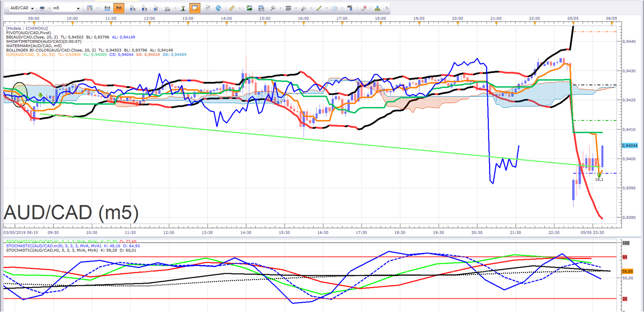644x312 pixels.
Task: Click the zoom magnifier icon
Action: coord(167,8)
